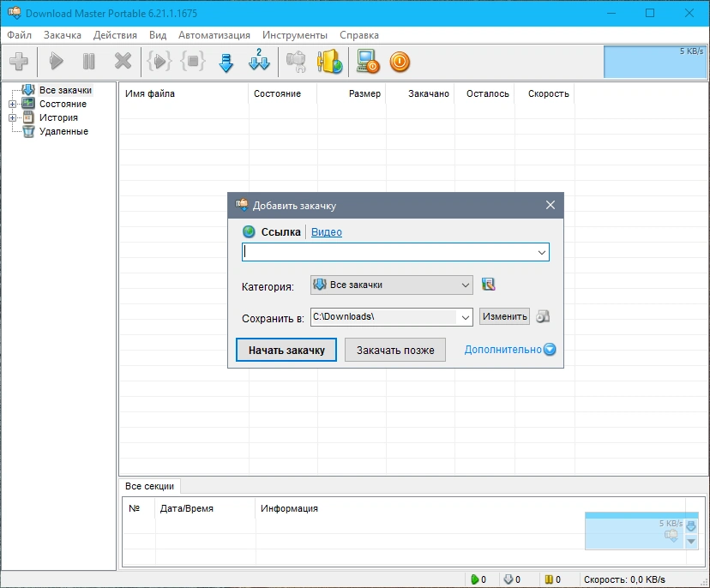Sort by Размер column header
The image size is (710, 588).
click(352, 93)
